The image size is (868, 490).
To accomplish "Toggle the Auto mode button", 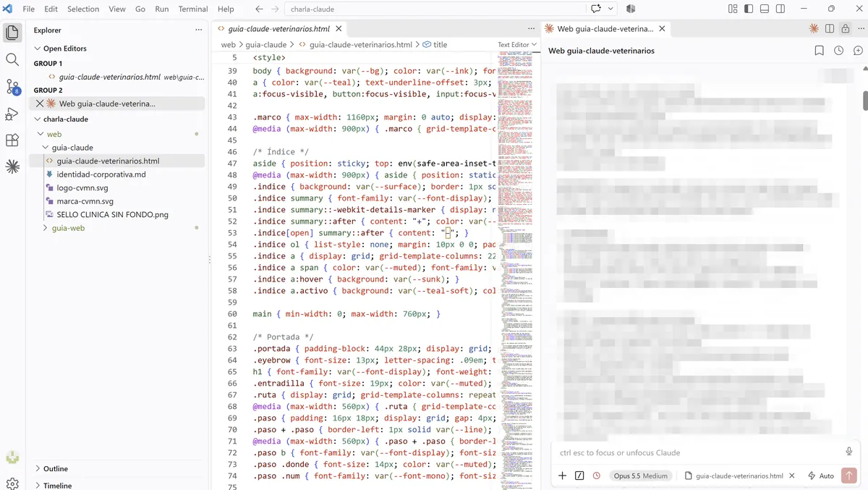I will coord(821,476).
